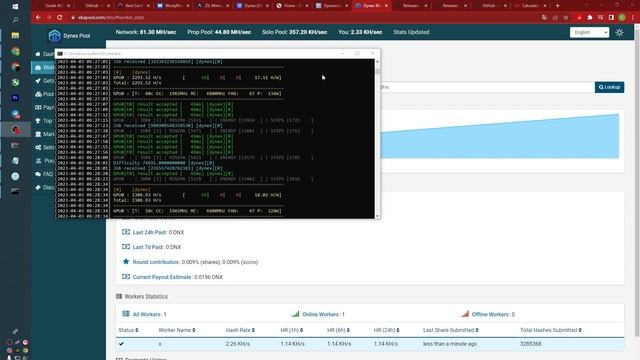Show Offline Workers only
Screen dimensions: 640x360
click(x=488, y=314)
